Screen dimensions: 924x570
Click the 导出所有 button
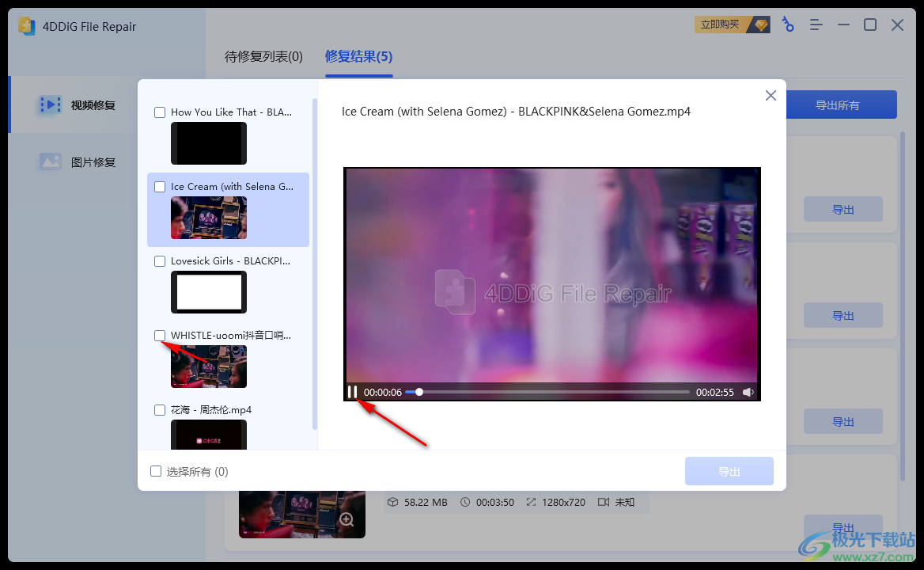point(837,105)
